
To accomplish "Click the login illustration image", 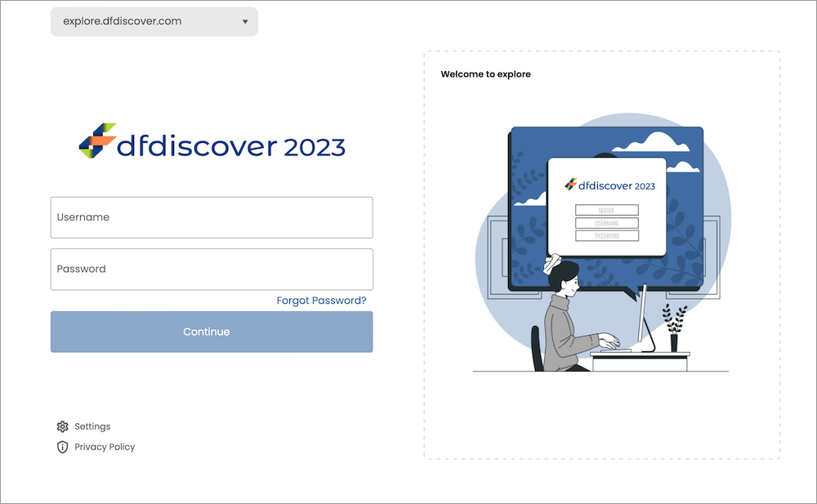I will tap(602, 243).
